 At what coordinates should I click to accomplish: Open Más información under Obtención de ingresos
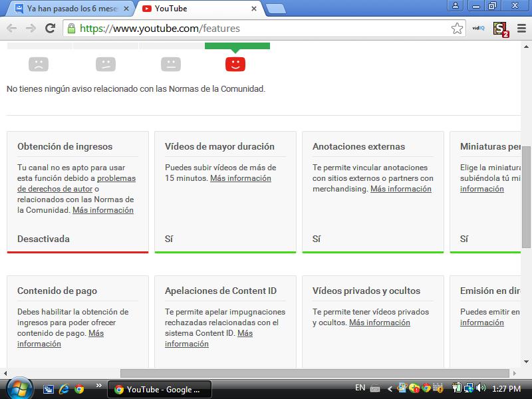click(x=103, y=210)
